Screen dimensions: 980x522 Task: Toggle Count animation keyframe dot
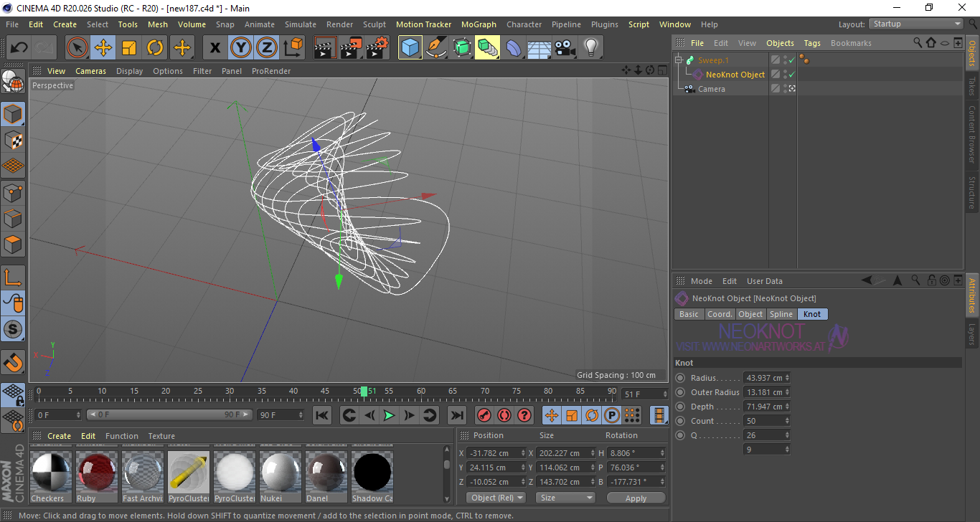680,421
